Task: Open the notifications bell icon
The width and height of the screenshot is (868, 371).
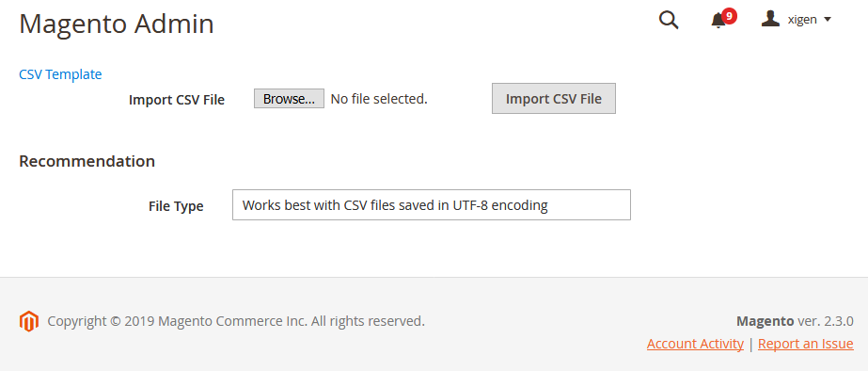Action: pos(718,21)
